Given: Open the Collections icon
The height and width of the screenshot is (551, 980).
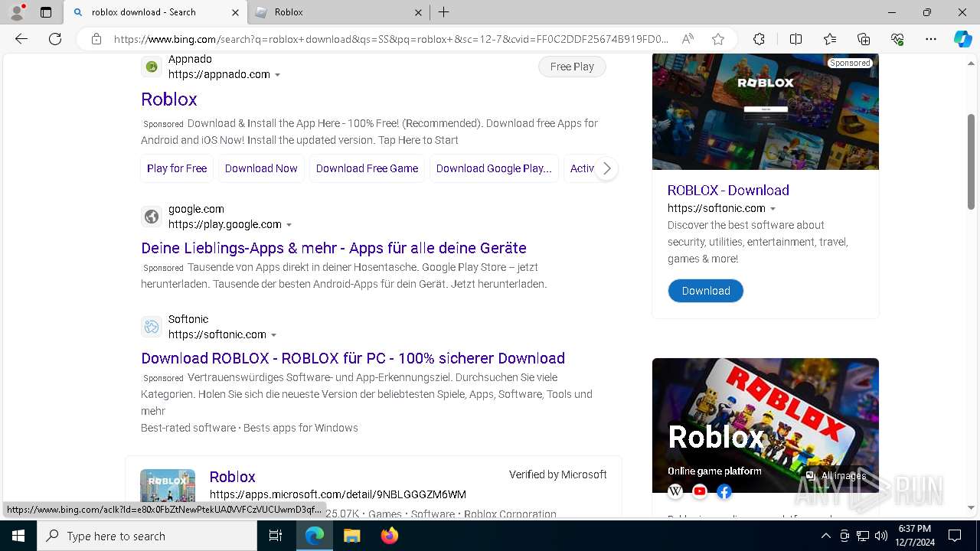Looking at the screenshot, I should click(864, 39).
